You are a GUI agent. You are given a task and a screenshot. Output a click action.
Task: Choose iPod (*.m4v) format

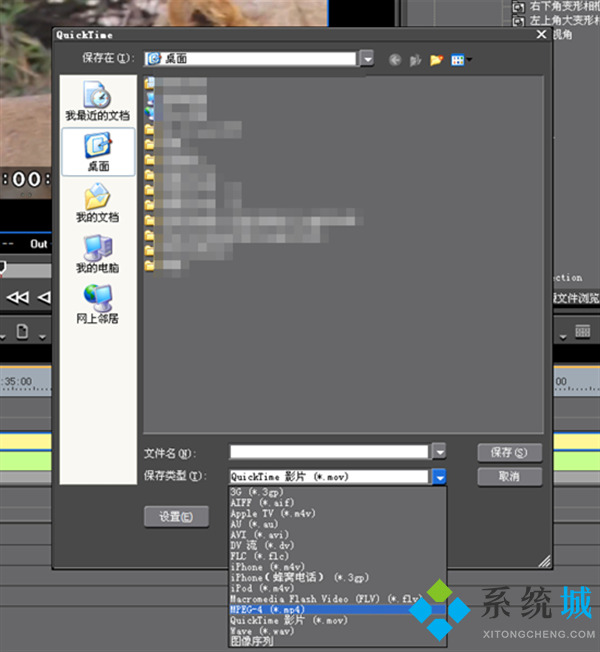pyautogui.click(x=338, y=588)
